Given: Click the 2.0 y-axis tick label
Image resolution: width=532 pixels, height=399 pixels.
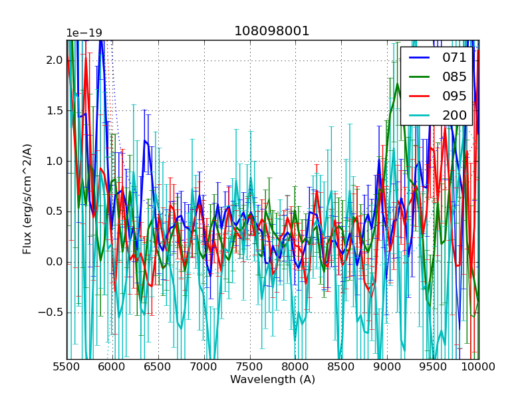Looking at the screenshot, I should [x=55, y=61].
